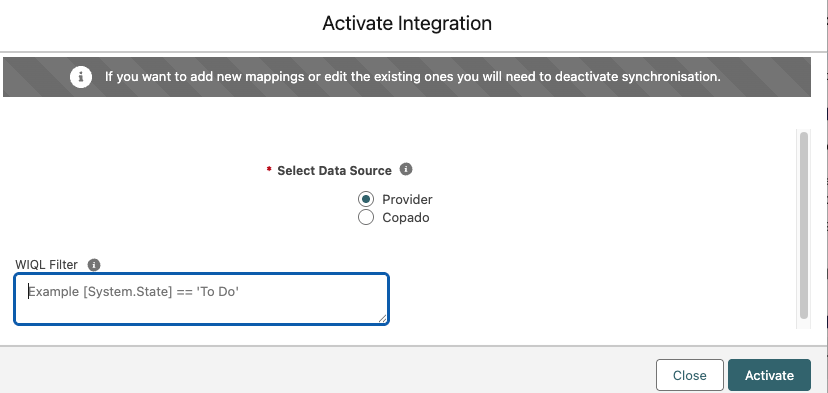Open the WIQL Filter help tooltip icon
This screenshot has width=828, height=393.
(x=94, y=265)
